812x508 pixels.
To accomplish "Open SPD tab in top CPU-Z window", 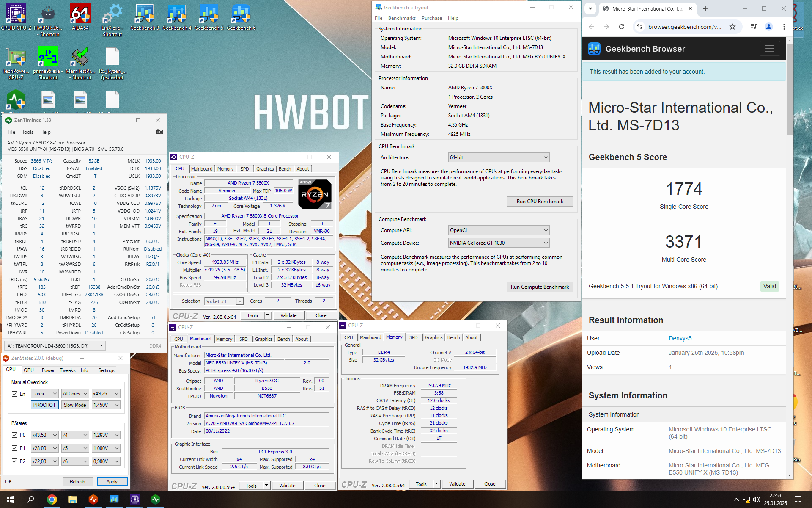I will [x=245, y=169].
